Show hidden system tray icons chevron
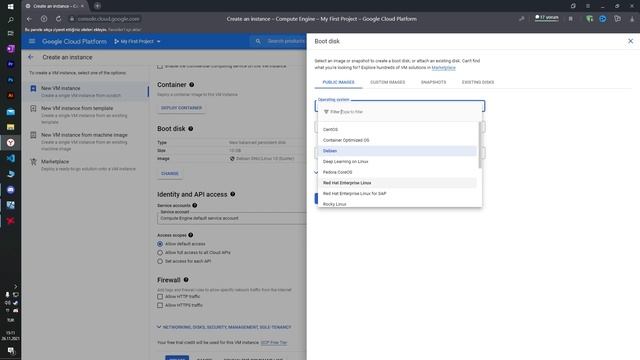The height and width of the screenshot is (360, 640). (16, 287)
